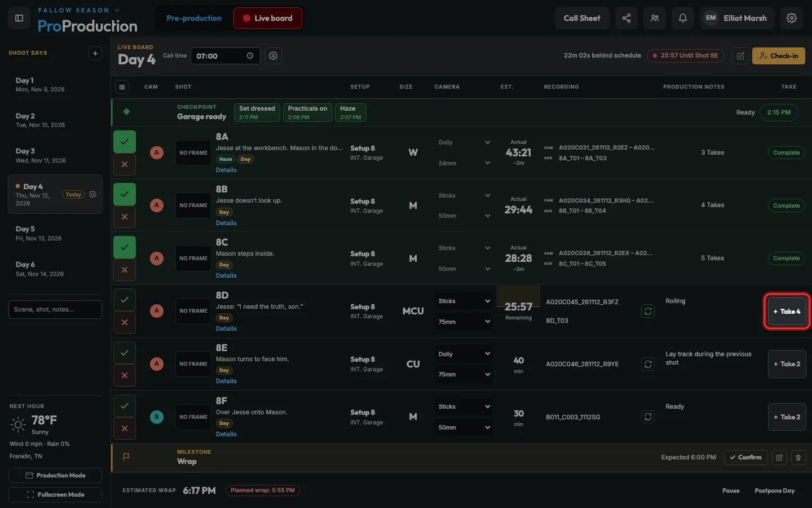Toggle the green check for shot 8B
Image resolution: width=812 pixels, height=508 pixels.
click(125, 194)
